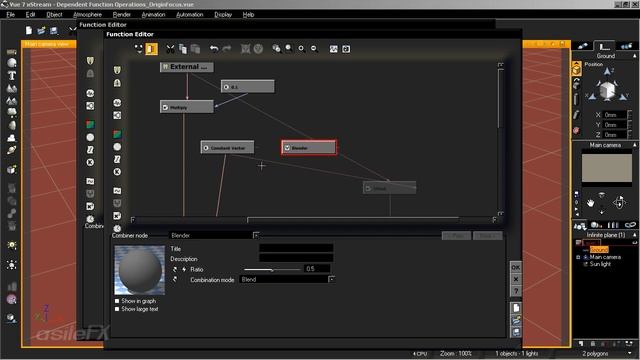The width and height of the screenshot is (640, 360).
Task: Select the Multiply node in the graph
Action: 187,107
